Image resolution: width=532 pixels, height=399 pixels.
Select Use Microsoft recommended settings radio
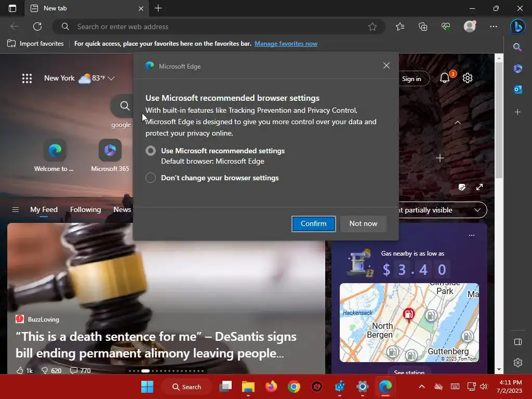pyautogui.click(x=151, y=151)
